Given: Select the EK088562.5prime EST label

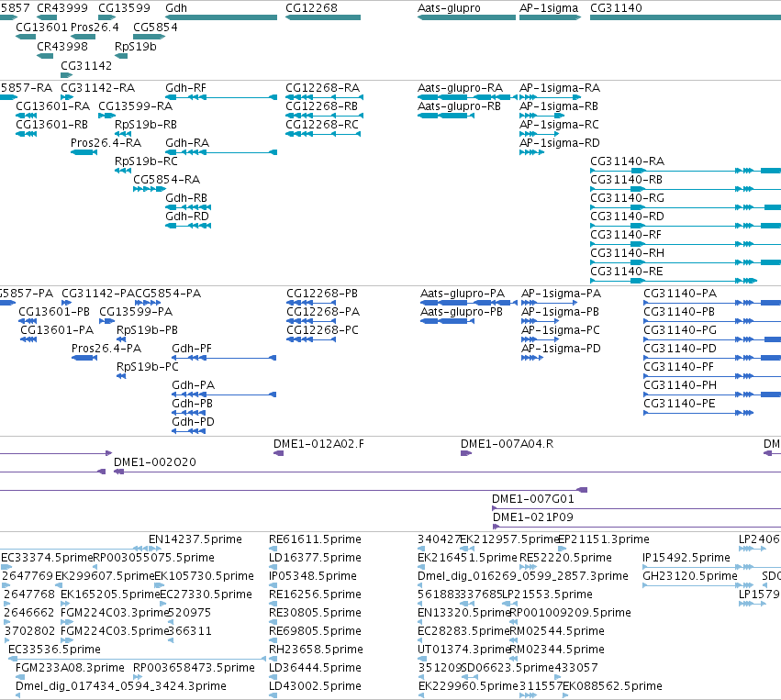Looking at the screenshot, I should point(612,686).
